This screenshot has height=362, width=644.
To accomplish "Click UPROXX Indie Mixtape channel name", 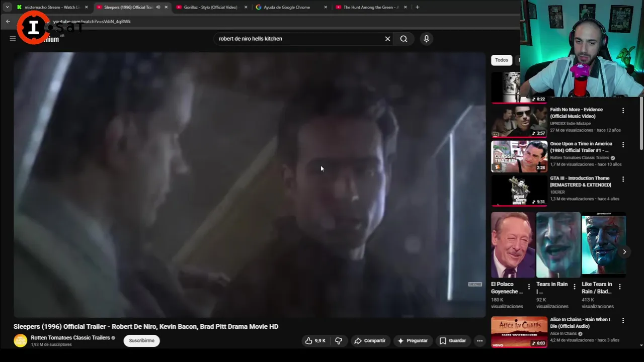I will 570,123.
